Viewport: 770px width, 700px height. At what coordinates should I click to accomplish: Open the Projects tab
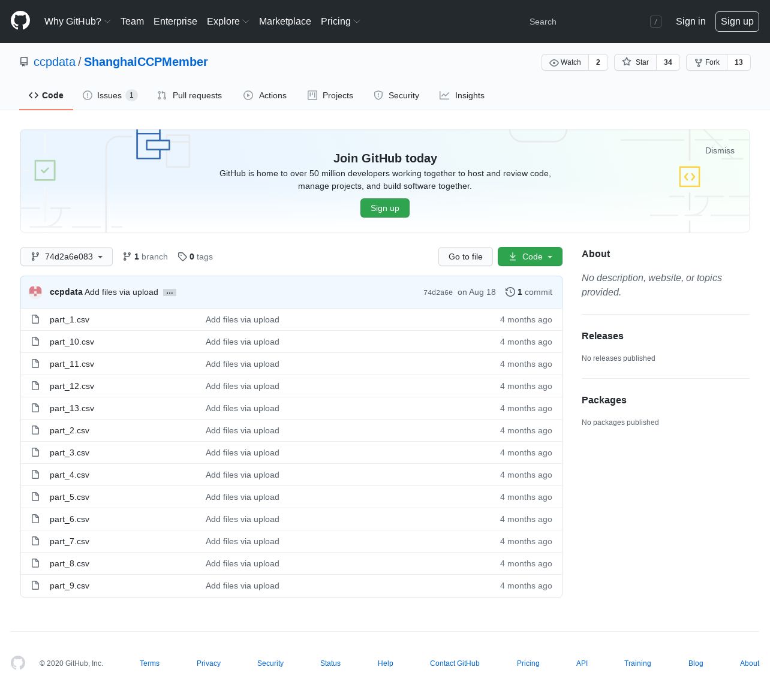[330, 95]
